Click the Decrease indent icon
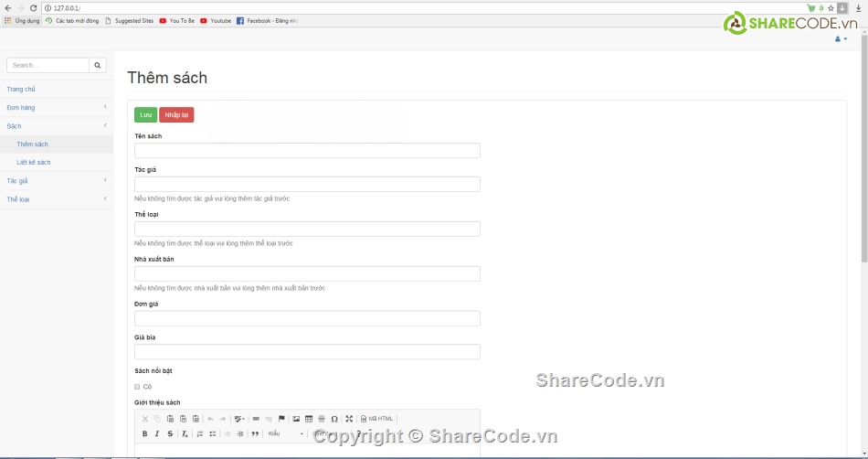The height and width of the screenshot is (459, 868). point(228,434)
